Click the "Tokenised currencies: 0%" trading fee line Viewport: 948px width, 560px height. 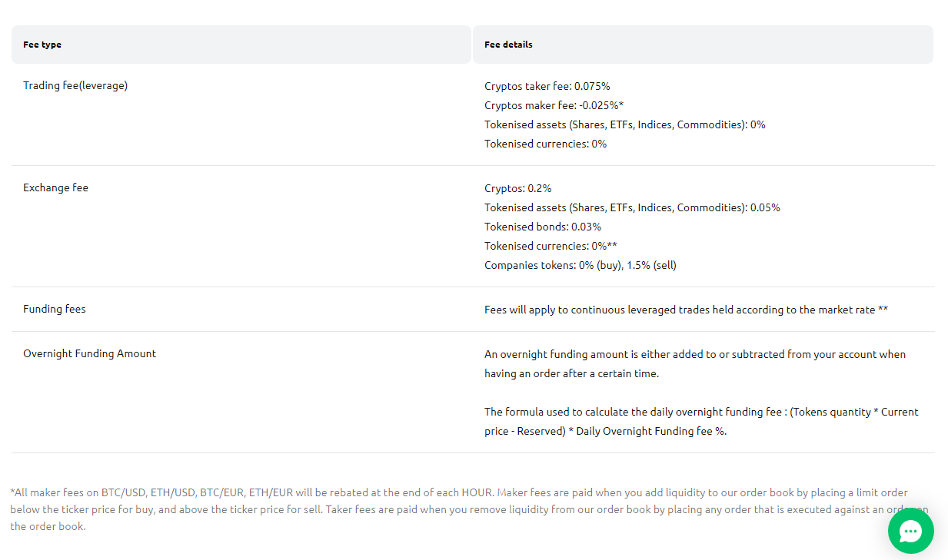click(x=545, y=144)
